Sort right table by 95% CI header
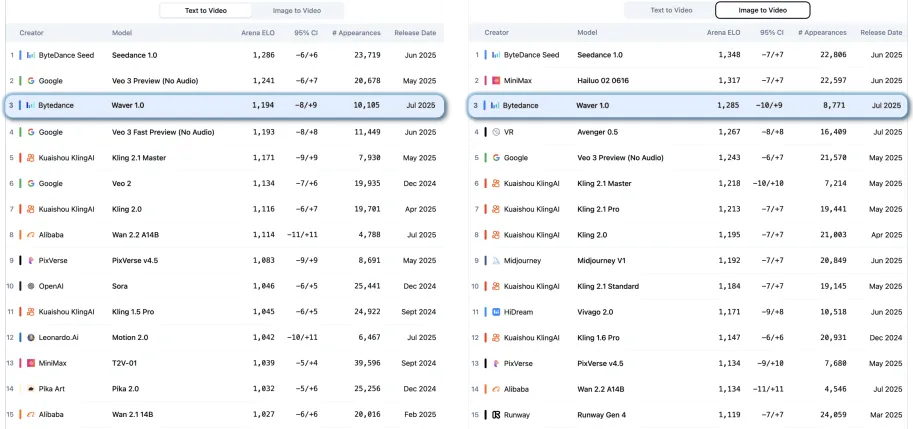The width and height of the screenshot is (913, 429). [x=772, y=33]
